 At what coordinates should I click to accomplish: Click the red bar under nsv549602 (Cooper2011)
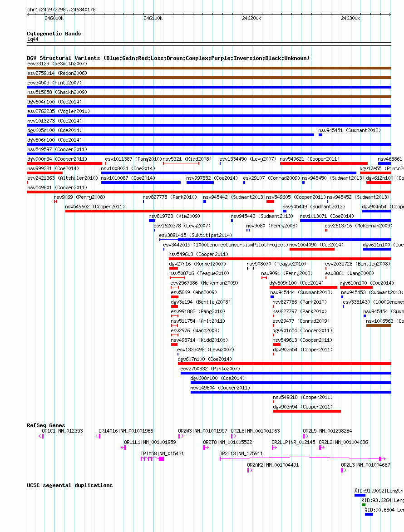click(170, 211)
